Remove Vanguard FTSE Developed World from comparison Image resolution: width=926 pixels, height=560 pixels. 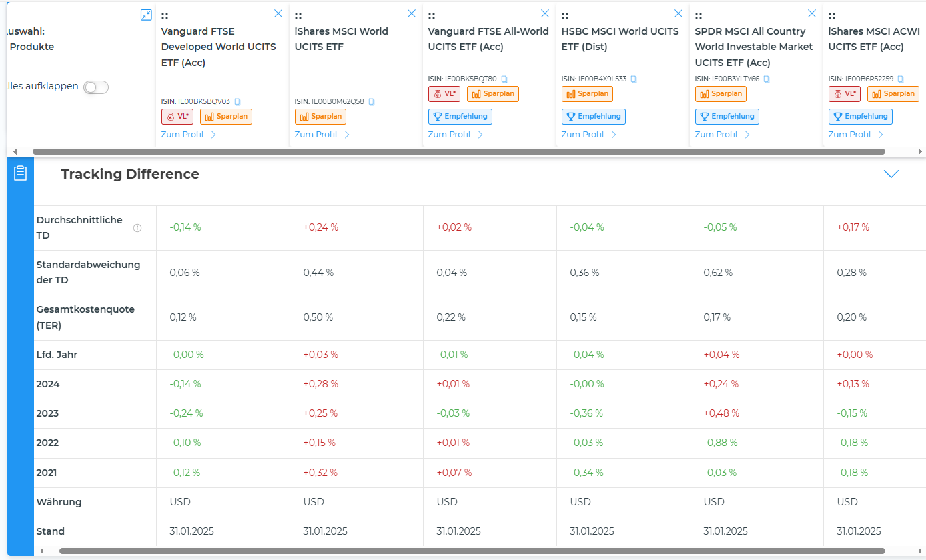(x=278, y=13)
